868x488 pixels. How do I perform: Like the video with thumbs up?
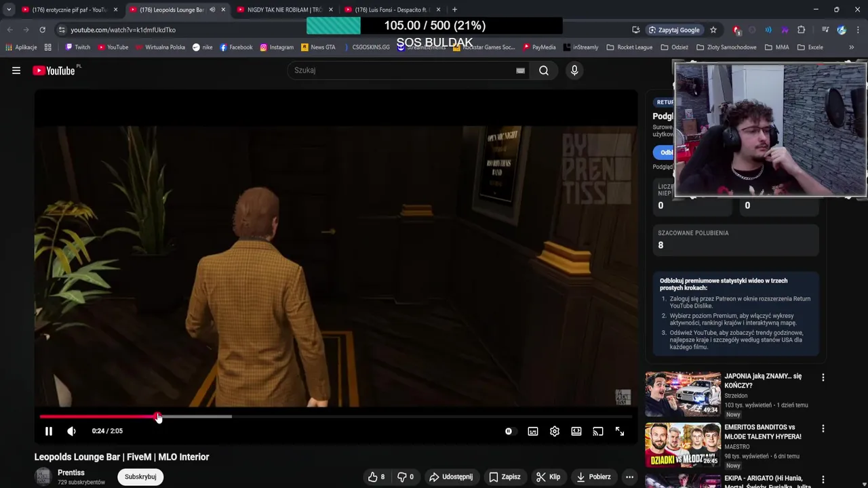[376, 476]
